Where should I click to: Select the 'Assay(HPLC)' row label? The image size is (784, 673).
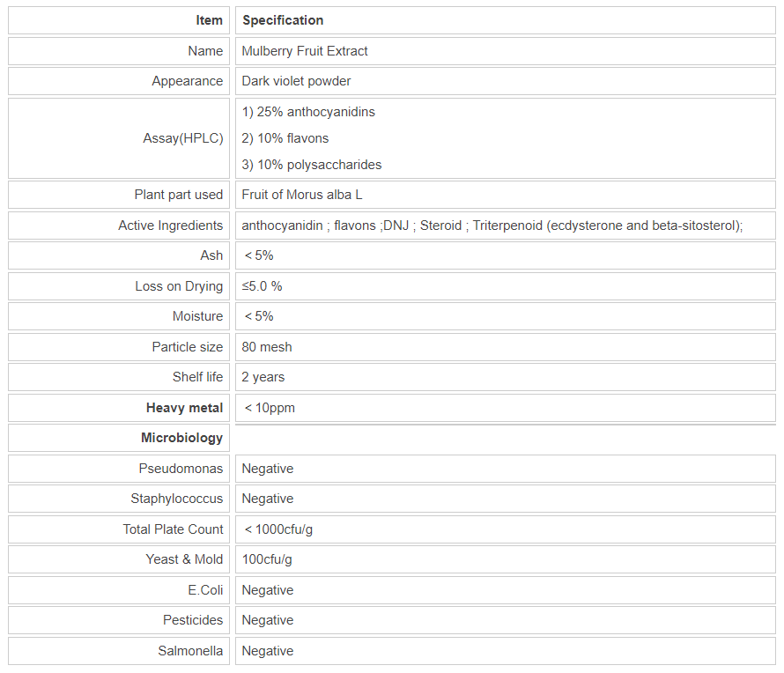pos(183,138)
